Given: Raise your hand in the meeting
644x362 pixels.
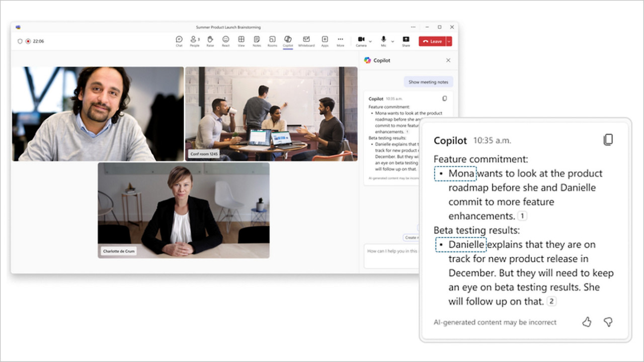Looking at the screenshot, I should (x=210, y=41).
